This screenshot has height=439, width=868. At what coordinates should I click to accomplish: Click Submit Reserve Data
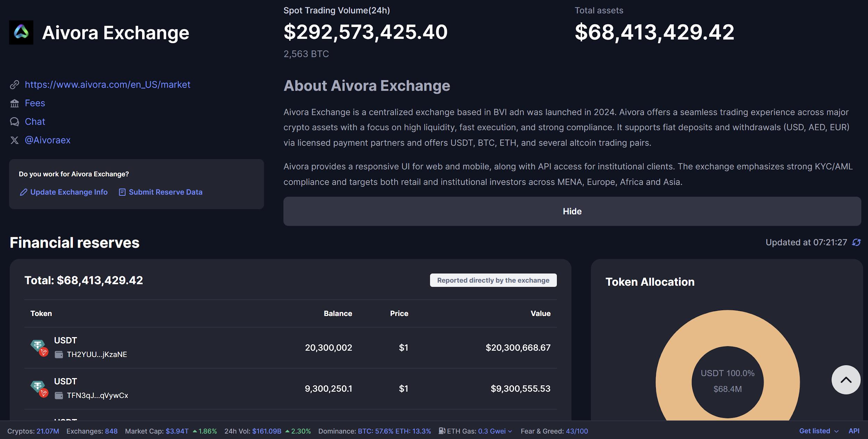166,192
